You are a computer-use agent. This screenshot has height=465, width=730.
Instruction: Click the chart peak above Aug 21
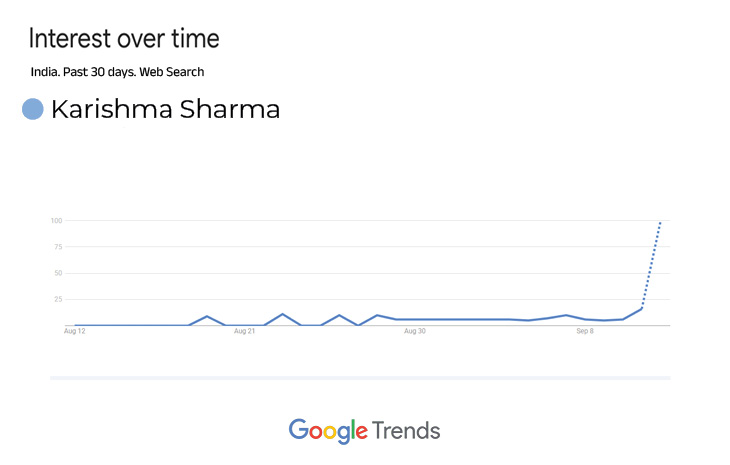282,314
